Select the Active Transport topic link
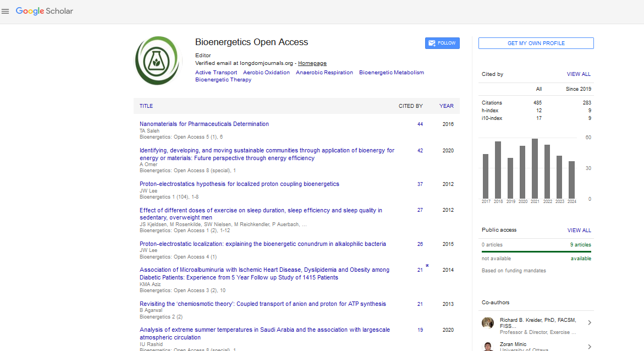This screenshot has height=351, width=644. pos(216,72)
